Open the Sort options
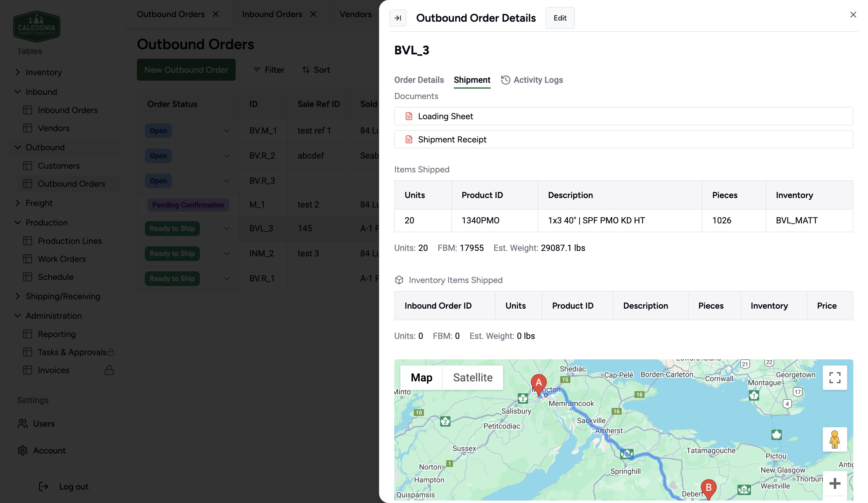Viewport: 868px width, 503px height. (x=316, y=70)
